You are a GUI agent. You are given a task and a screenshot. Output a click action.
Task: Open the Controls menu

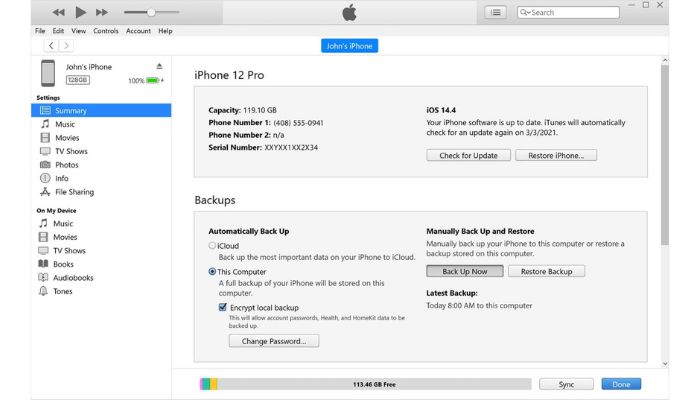tap(106, 31)
